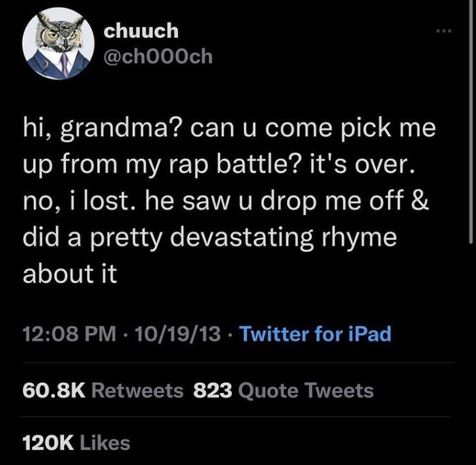Click the "about it" last tweet line

(69, 274)
